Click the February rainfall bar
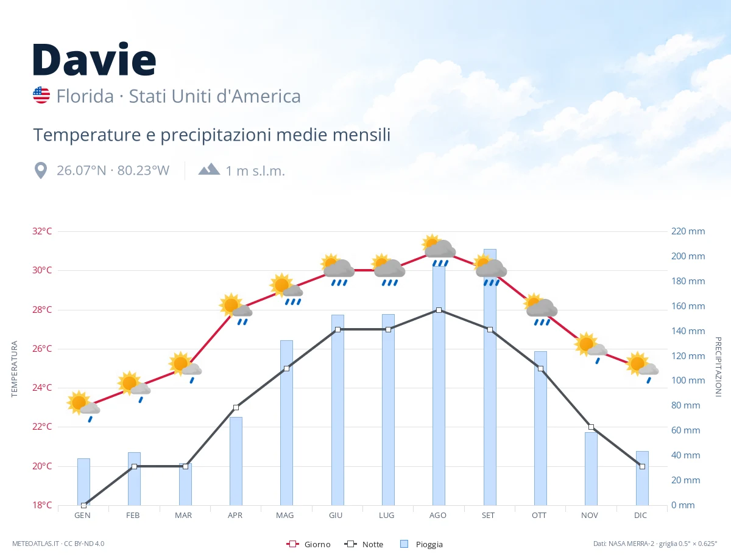This screenshot has height=560, width=731. [134, 478]
